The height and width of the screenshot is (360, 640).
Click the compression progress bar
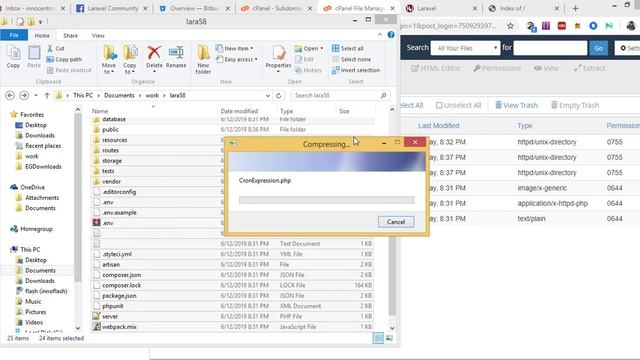point(327,200)
